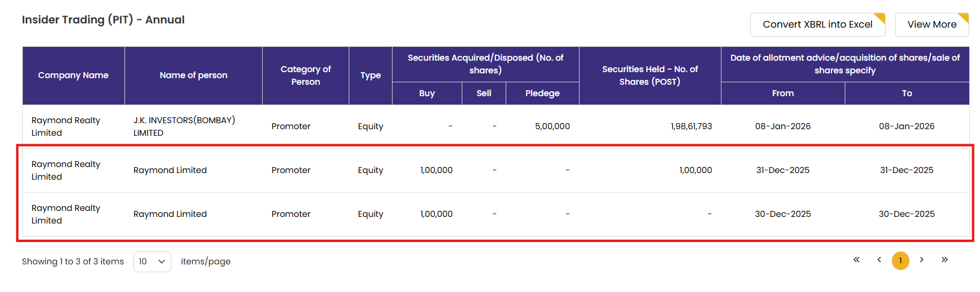Select page 1 in pagination
This screenshot has width=980, height=292.
click(900, 261)
